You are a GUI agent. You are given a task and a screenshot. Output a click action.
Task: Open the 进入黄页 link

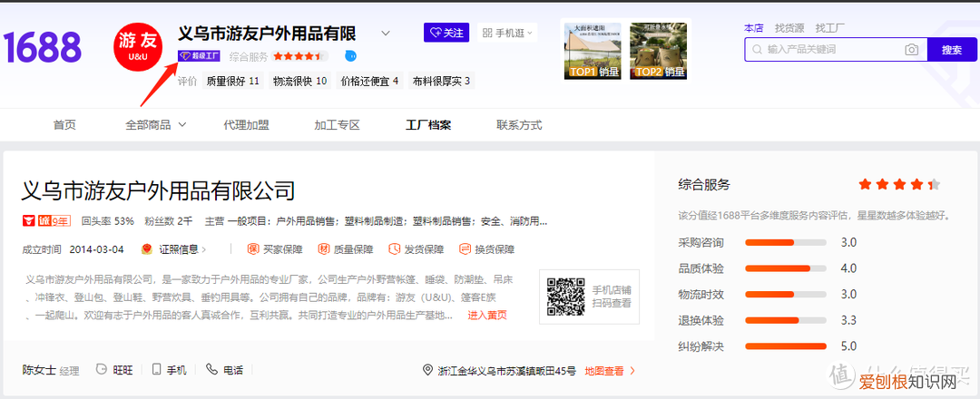pyautogui.click(x=487, y=316)
